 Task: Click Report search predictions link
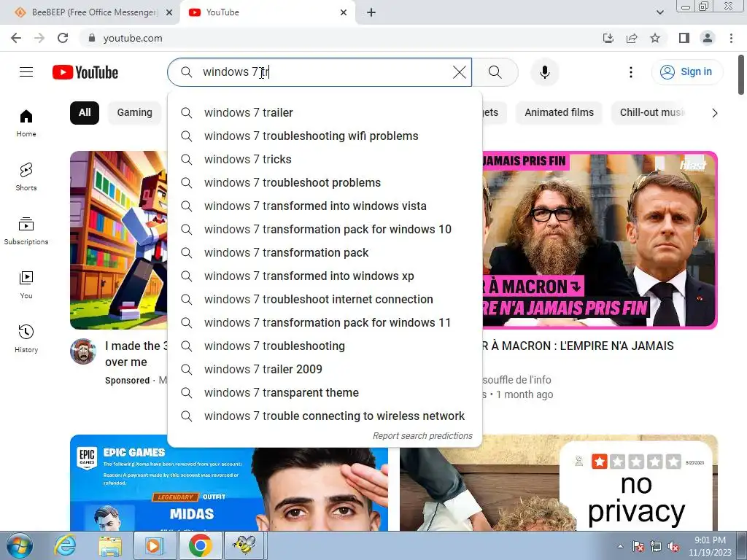(x=422, y=436)
